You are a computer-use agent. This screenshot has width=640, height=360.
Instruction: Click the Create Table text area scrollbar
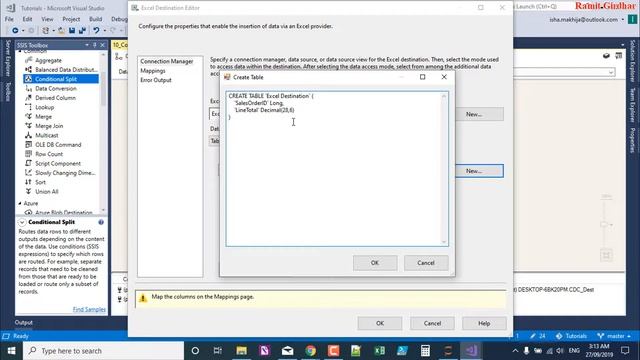444,169
